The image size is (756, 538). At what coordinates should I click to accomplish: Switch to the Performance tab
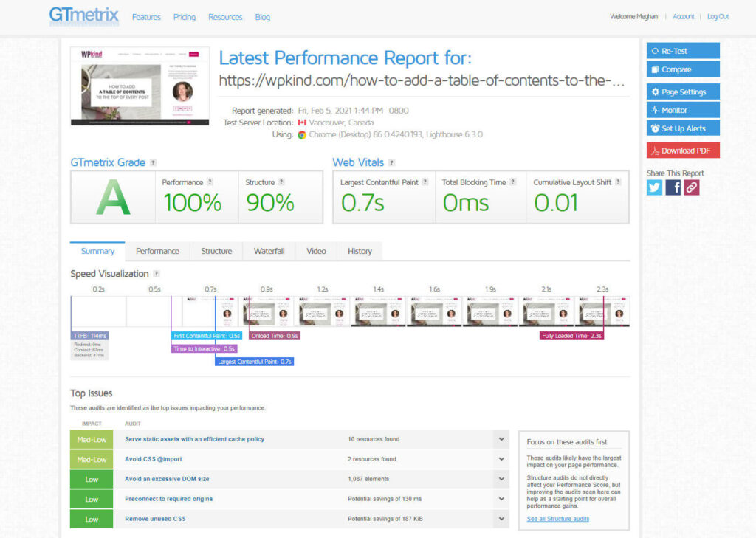pos(157,251)
